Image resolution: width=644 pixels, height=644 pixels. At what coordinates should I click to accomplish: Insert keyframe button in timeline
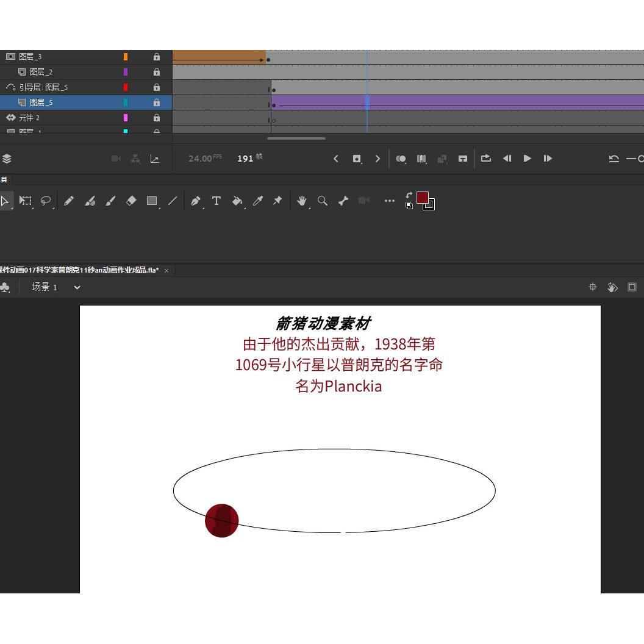tap(357, 159)
